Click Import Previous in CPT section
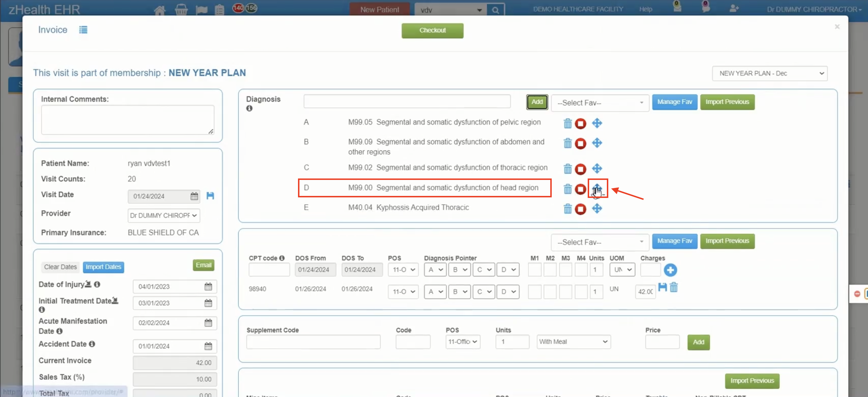Image resolution: width=868 pixels, height=397 pixels. 727,241
